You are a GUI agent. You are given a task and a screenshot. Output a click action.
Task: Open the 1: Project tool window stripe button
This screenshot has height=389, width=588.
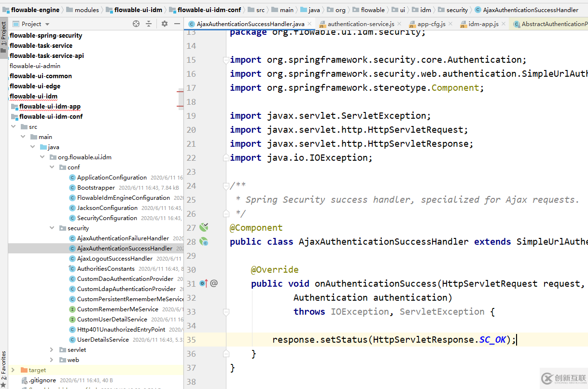click(x=4, y=34)
